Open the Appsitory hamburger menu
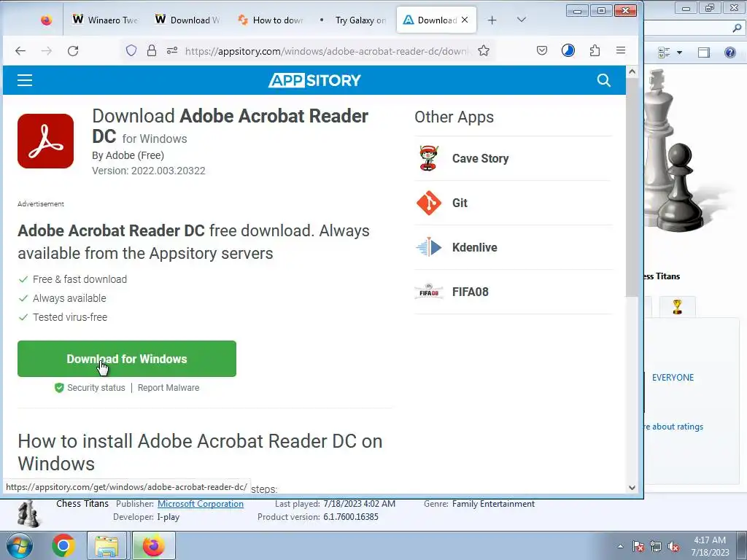Viewport: 747px width, 560px height. pyautogui.click(x=25, y=80)
